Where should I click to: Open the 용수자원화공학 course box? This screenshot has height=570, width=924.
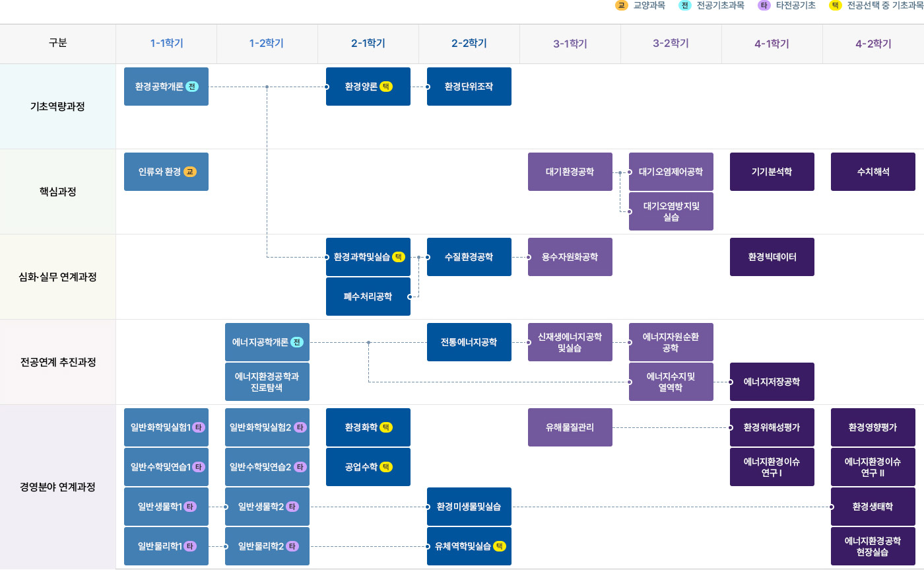[x=570, y=257]
